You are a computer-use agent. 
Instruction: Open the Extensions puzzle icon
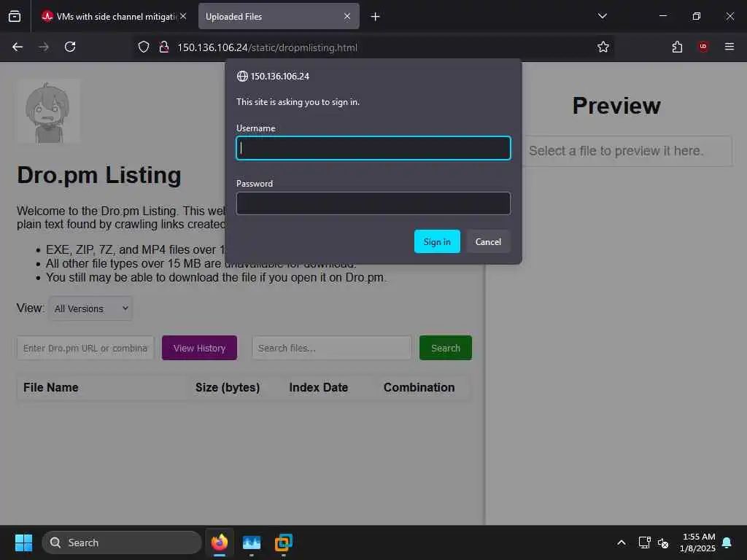coord(677,47)
